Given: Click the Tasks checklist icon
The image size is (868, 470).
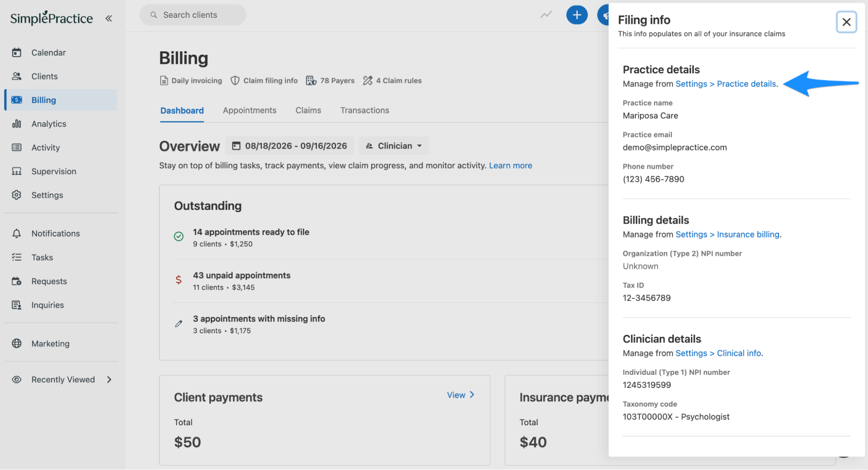Looking at the screenshot, I should 17,258.
